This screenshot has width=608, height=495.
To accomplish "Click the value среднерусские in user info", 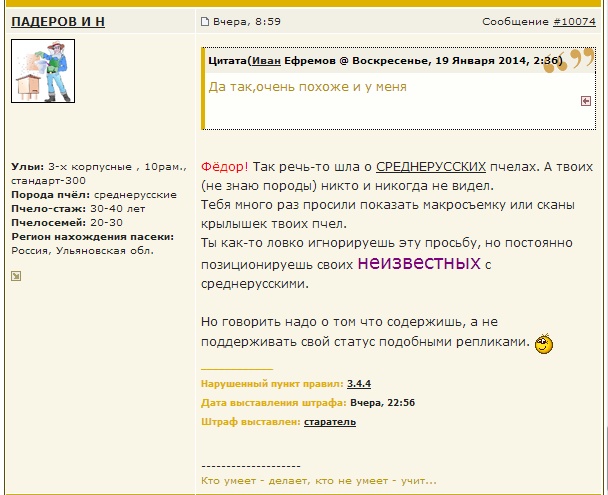I will point(135,195).
